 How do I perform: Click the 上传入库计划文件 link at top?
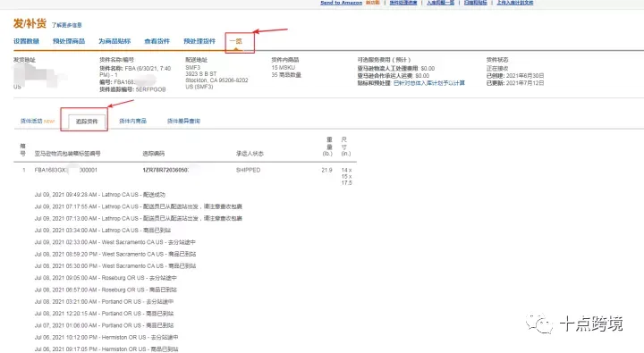515,3
